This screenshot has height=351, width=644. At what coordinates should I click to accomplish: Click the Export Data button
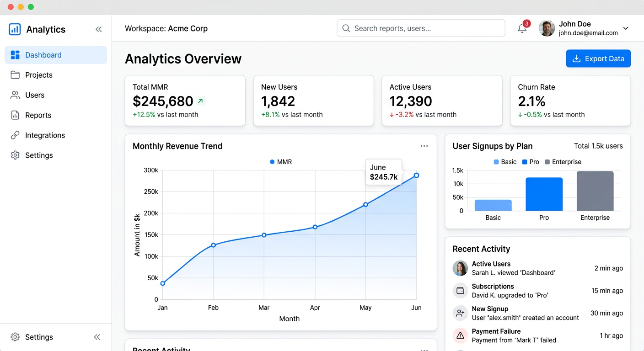click(598, 58)
